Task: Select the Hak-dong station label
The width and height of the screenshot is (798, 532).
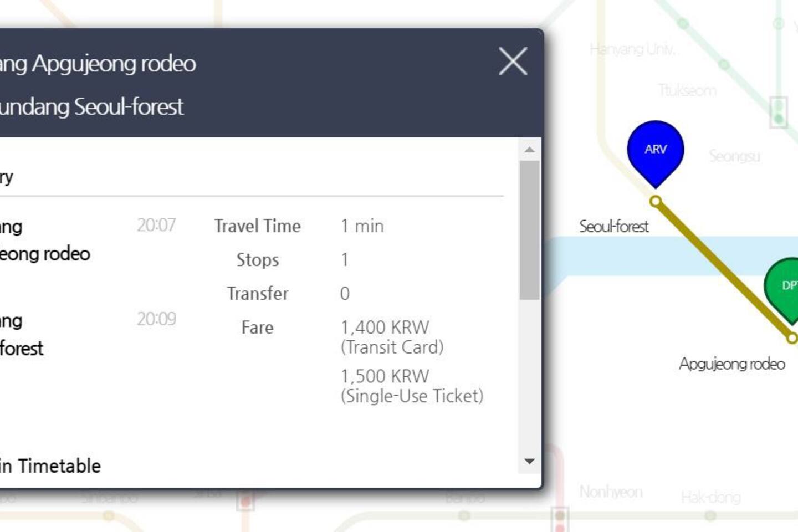Action: (x=710, y=497)
